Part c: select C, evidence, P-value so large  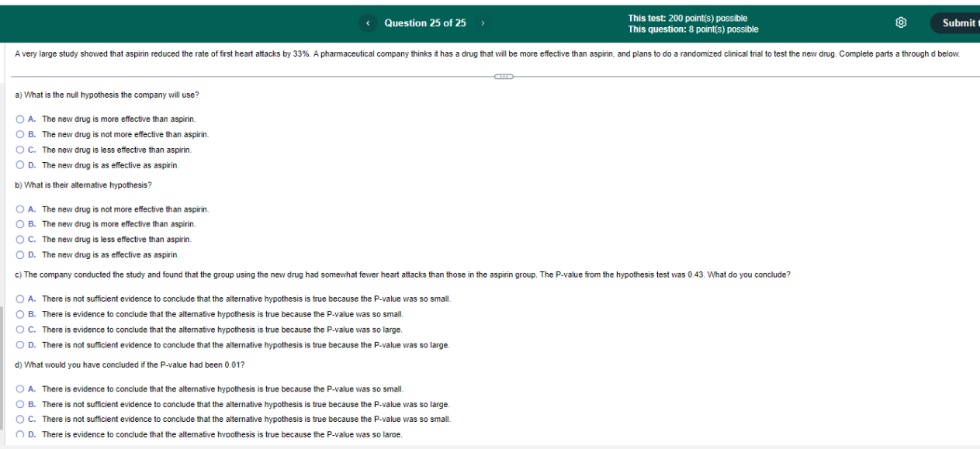click(x=20, y=330)
